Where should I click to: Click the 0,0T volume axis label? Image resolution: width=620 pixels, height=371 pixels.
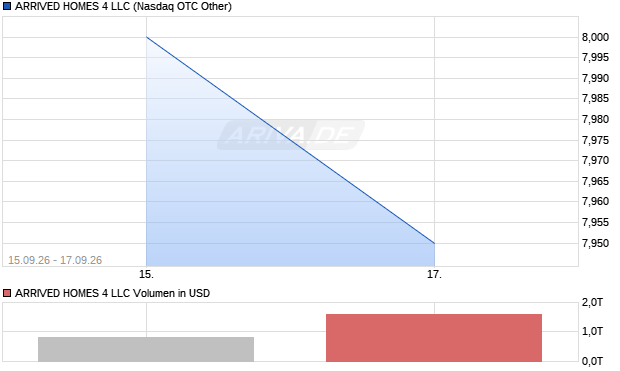(x=592, y=361)
